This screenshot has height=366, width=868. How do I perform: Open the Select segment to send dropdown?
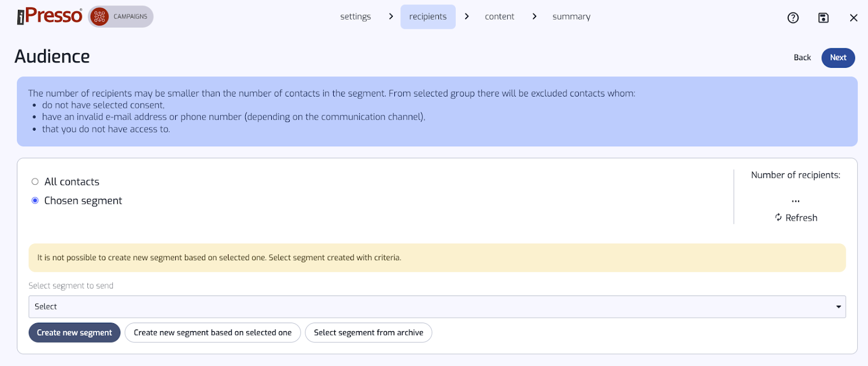tap(429, 307)
